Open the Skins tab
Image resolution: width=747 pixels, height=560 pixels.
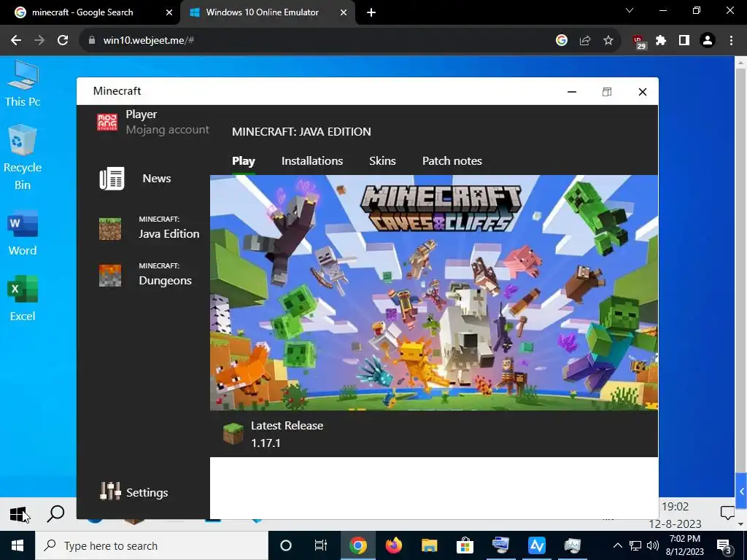pos(382,161)
